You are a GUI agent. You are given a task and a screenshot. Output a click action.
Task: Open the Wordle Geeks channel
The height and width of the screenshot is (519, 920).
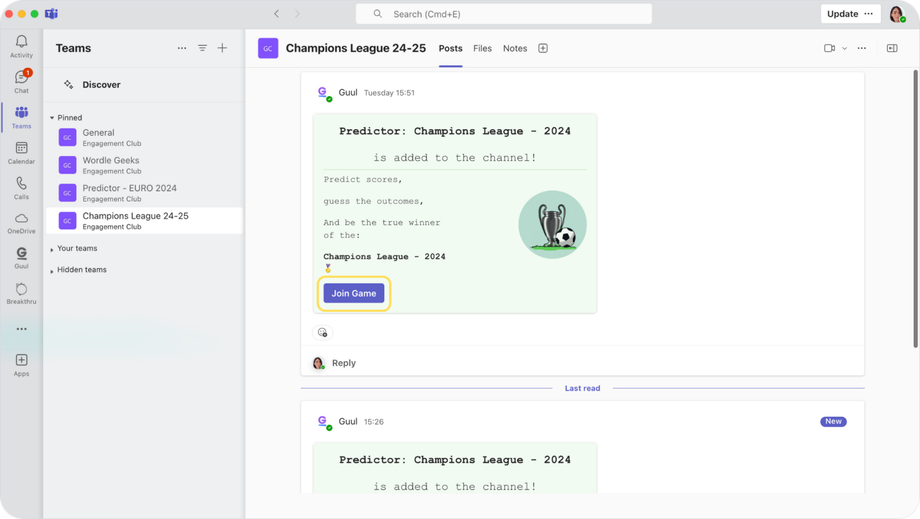coord(144,165)
